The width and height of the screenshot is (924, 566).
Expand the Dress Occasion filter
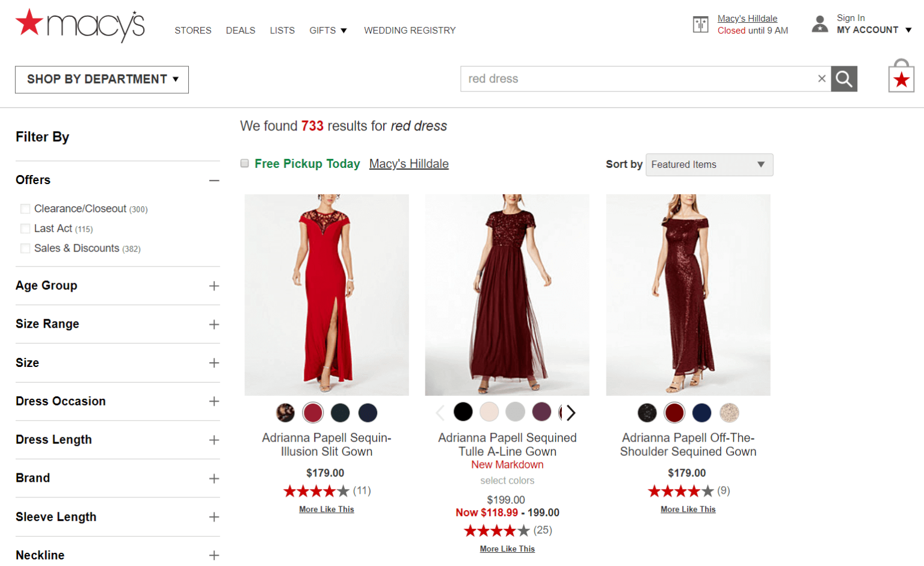(214, 402)
